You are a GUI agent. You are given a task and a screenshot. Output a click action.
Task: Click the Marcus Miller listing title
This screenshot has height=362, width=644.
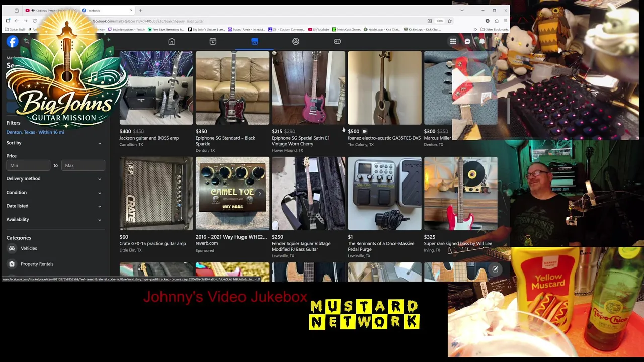click(x=438, y=138)
